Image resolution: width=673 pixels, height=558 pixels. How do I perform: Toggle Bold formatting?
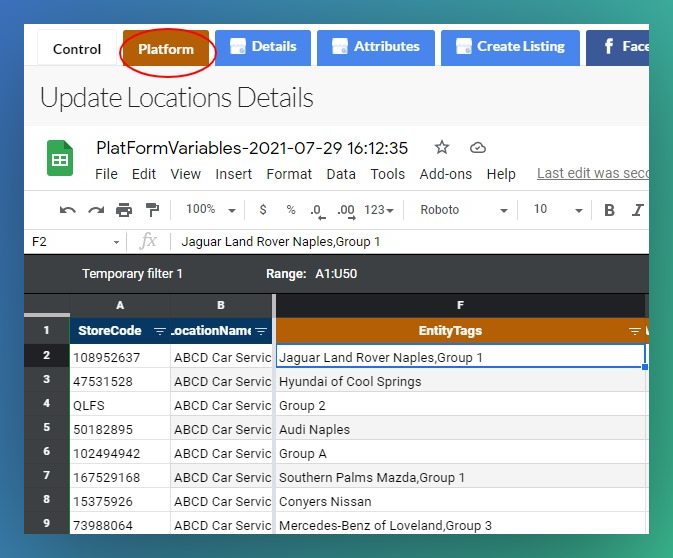click(609, 210)
